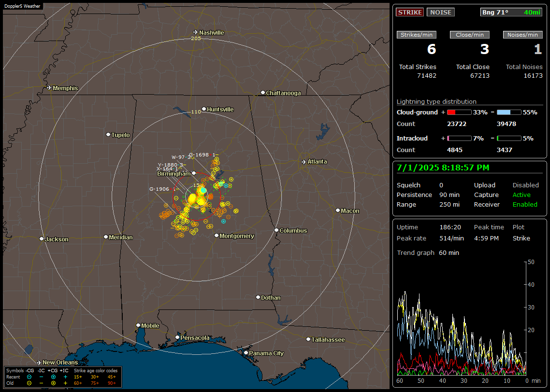Click the negative Cloud-ground count 39478
This screenshot has width=550, height=392.
click(507, 124)
